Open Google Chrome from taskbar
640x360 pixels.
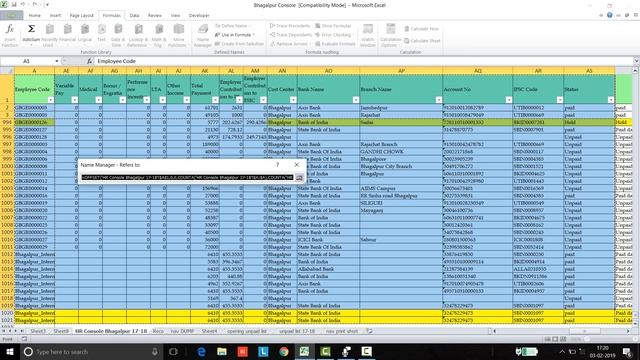[284, 351]
